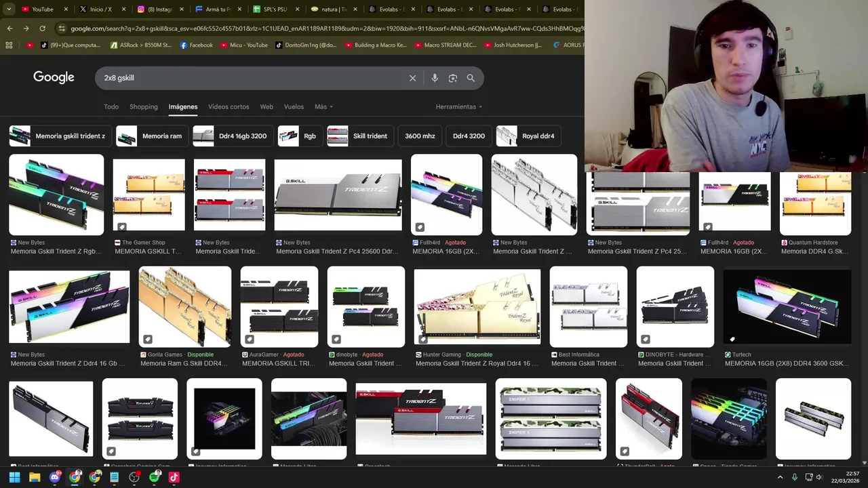Open the Trident Z Pc4 25600 image

click(338, 195)
